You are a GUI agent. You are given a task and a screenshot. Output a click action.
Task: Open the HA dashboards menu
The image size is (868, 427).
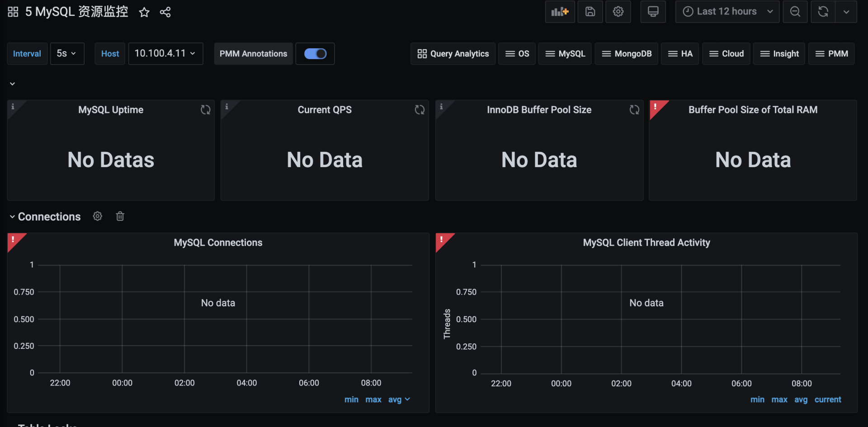coord(680,54)
